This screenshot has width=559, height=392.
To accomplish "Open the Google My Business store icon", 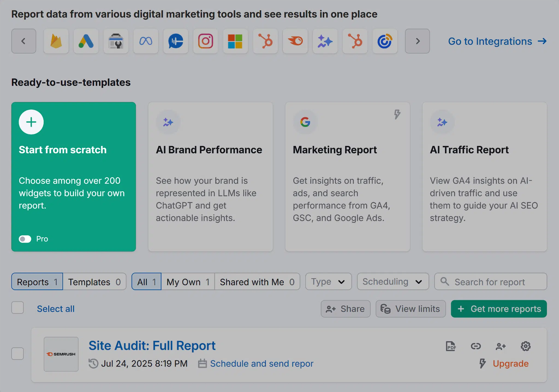I will point(116,41).
